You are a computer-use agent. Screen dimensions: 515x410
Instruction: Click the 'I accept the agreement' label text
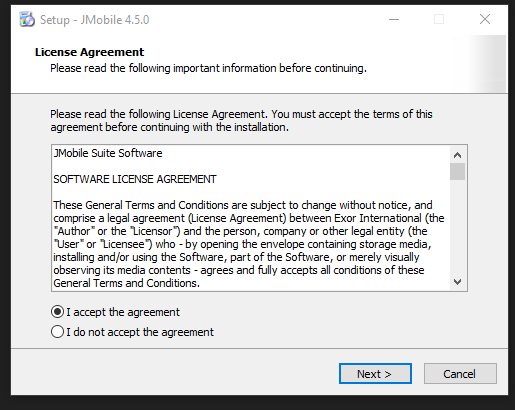click(x=123, y=312)
